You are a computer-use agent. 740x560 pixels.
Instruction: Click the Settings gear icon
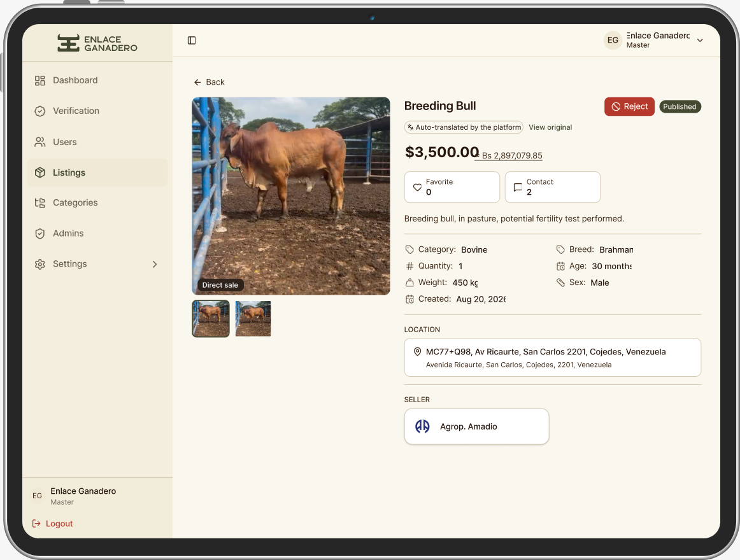(x=40, y=264)
